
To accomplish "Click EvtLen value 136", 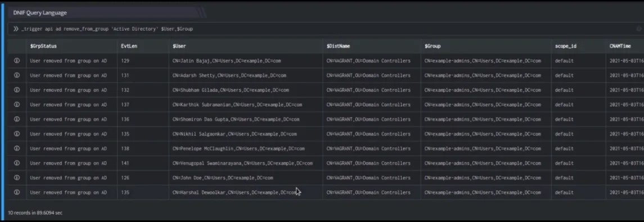I will click(125, 119).
